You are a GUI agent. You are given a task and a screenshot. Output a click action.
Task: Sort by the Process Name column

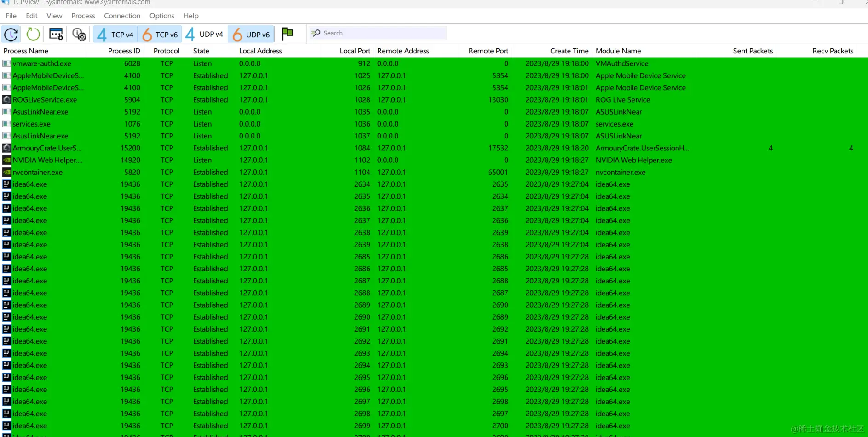[26, 51]
